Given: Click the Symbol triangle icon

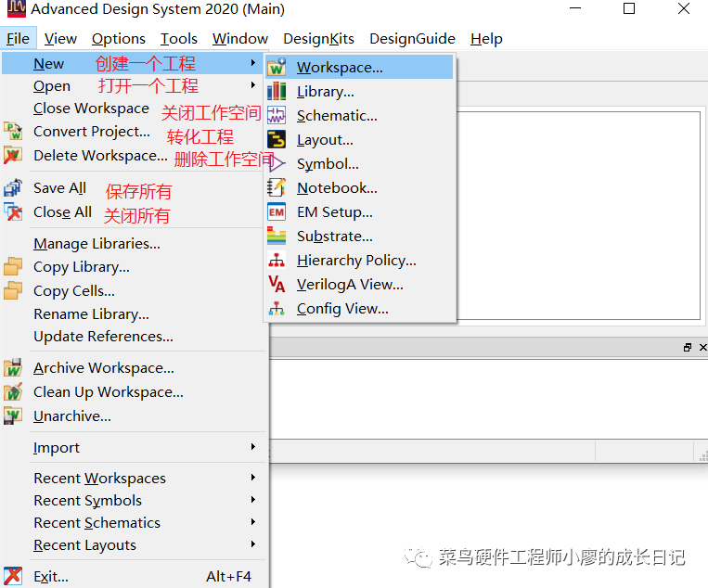Looking at the screenshot, I should pyautogui.click(x=277, y=163).
